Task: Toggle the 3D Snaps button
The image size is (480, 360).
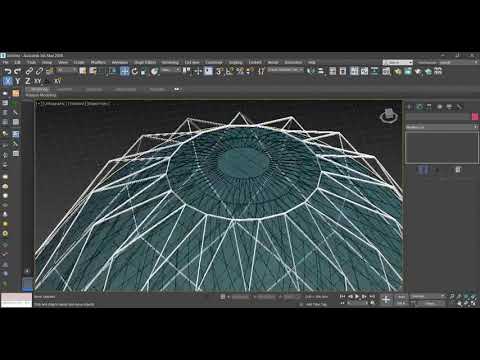Action: pos(219,71)
